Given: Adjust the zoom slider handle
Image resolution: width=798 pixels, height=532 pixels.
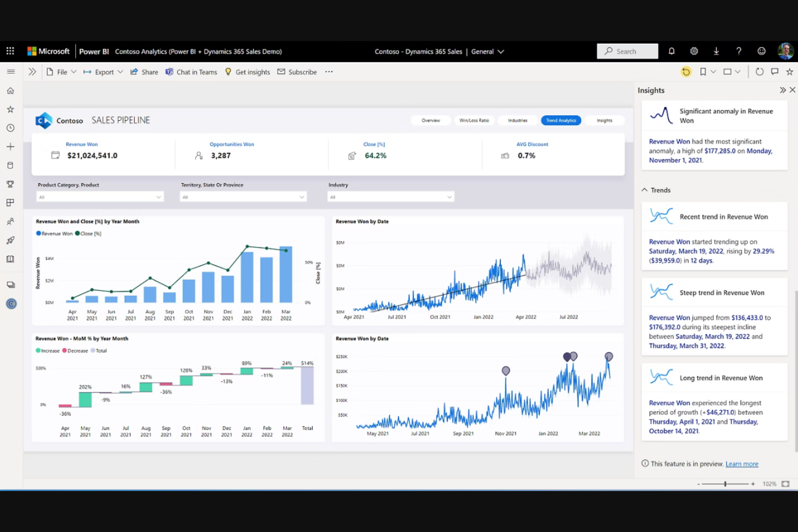Looking at the screenshot, I should pyautogui.click(x=725, y=484).
